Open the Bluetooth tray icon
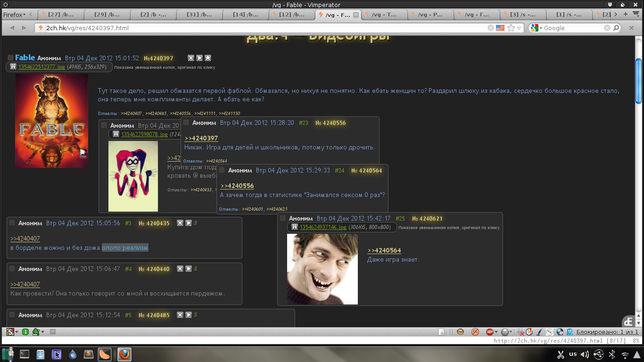 point(612,354)
